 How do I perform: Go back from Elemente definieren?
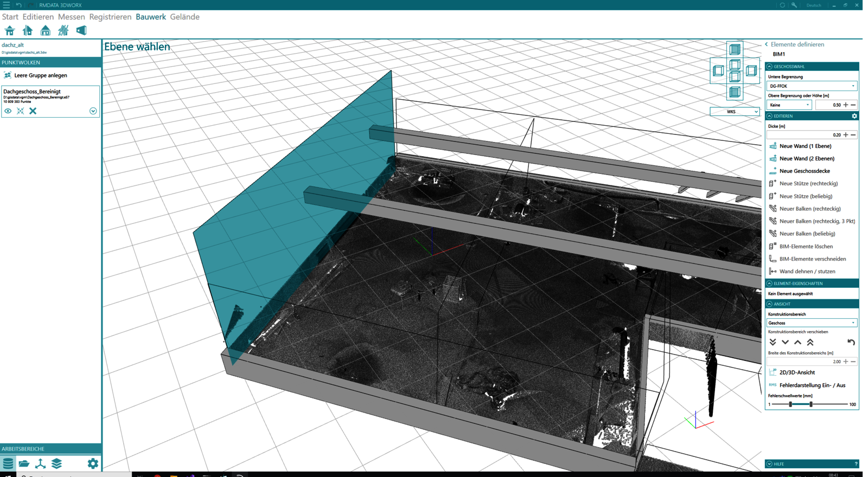[x=767, y=44]
